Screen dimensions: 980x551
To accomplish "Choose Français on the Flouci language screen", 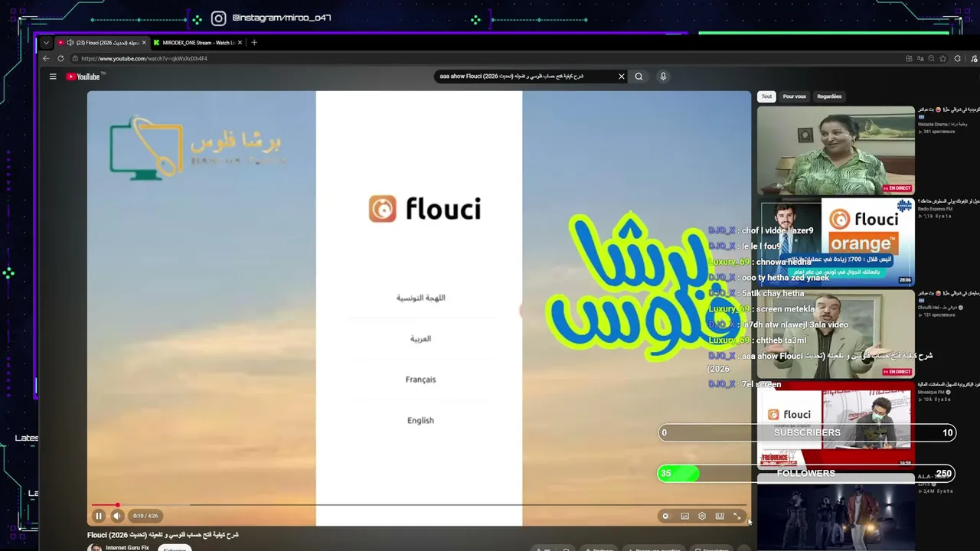I will 420,380.
